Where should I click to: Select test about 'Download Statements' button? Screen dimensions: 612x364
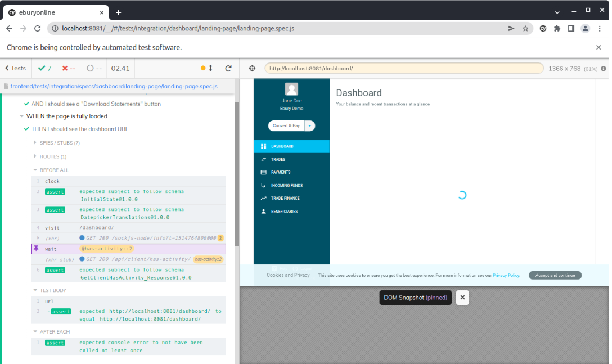coord(96,104)
